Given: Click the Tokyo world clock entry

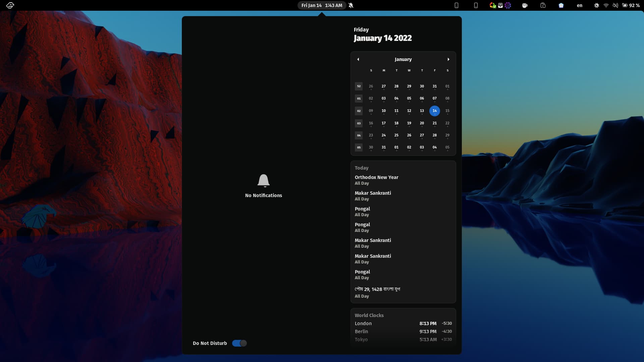Looking at the screenshot, I should pyautogui.click(x=403, y=339).
